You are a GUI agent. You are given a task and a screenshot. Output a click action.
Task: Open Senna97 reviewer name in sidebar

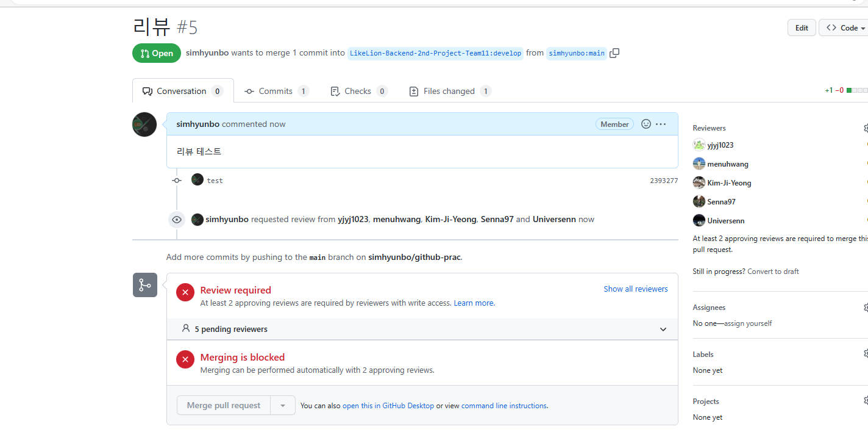(722, 202)
